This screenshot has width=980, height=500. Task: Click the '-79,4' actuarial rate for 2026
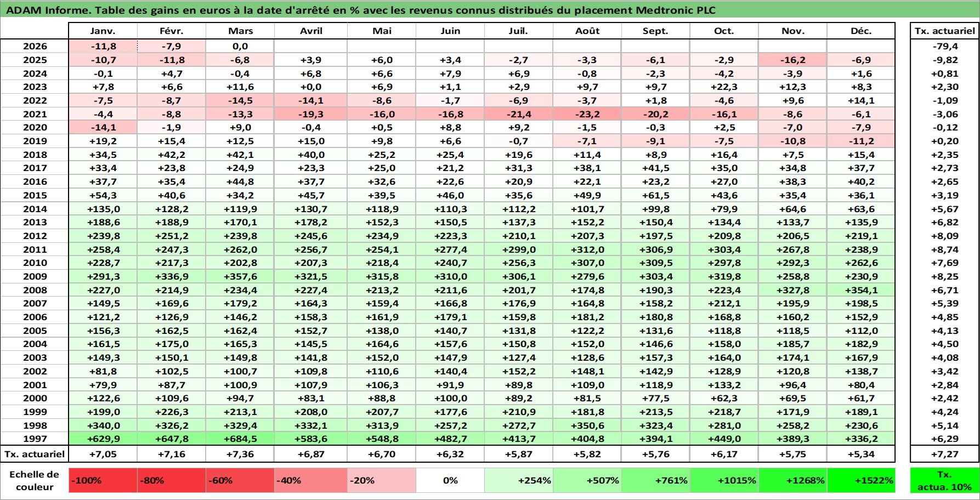(944, 47)
